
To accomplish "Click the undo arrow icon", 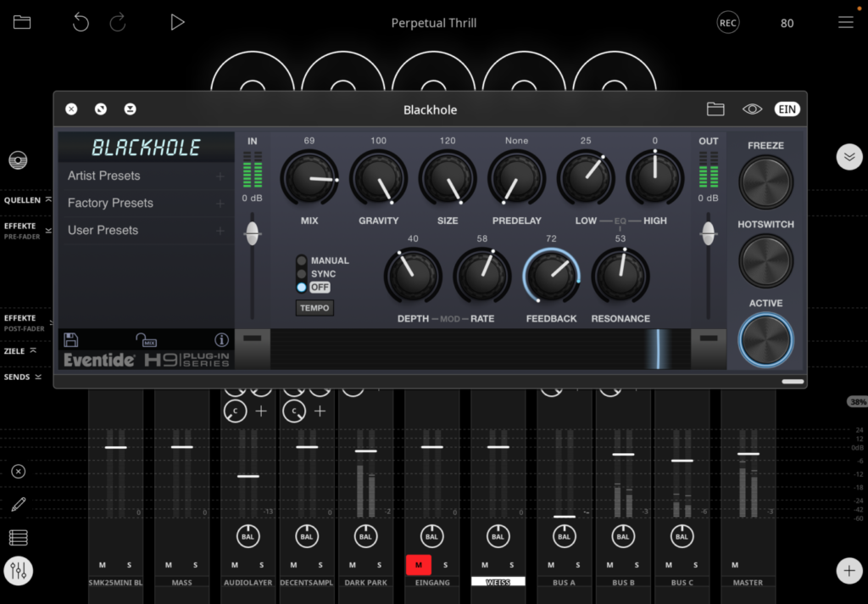I will pos(81,23).
